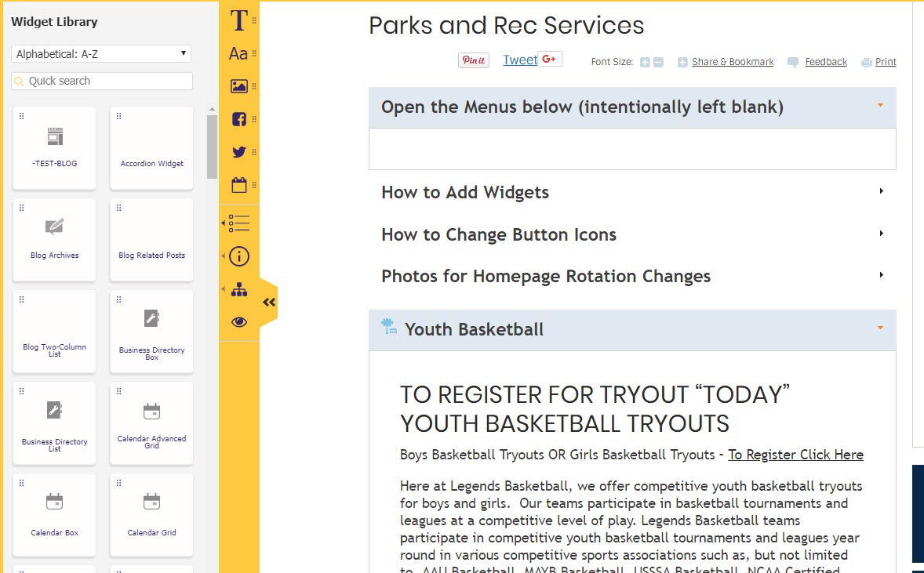
Task: Select the calendar widget icon in toolbar
Action: [239, 186]
